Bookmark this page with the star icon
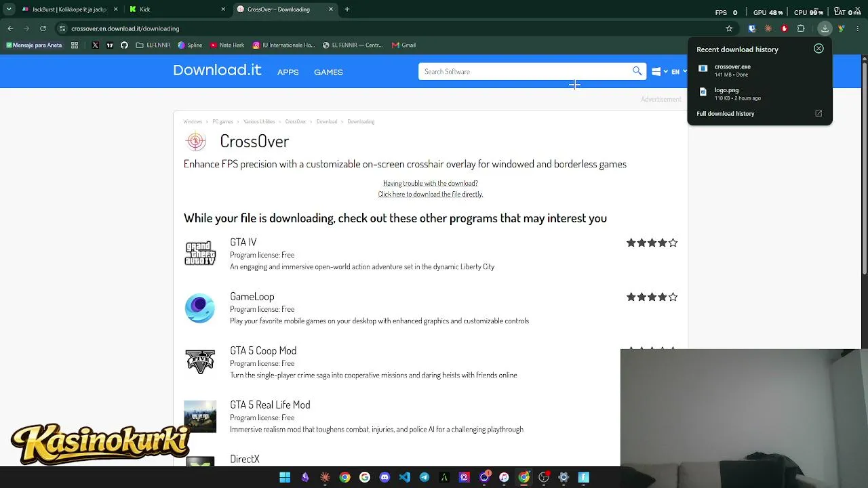 [729, 28]
